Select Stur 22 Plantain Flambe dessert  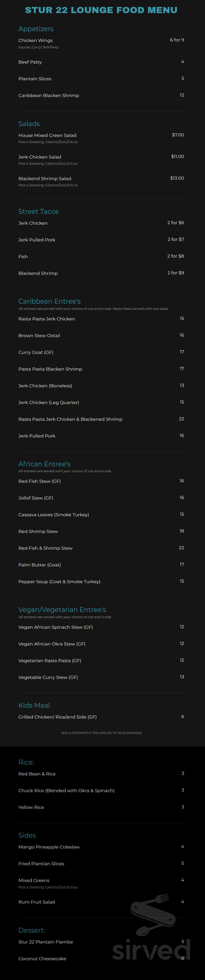coord(46,942)
